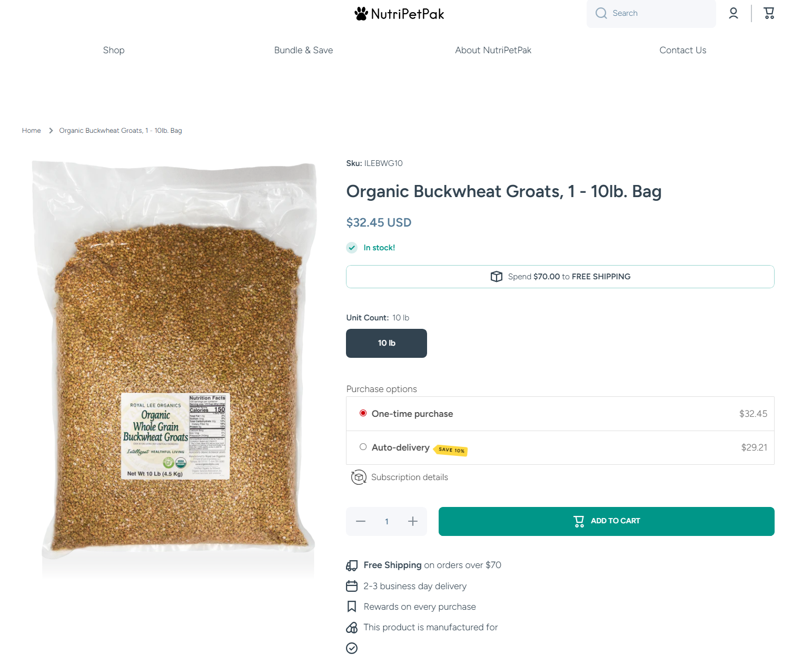Open the Bundle & Save menu

(x=303, y=50)
